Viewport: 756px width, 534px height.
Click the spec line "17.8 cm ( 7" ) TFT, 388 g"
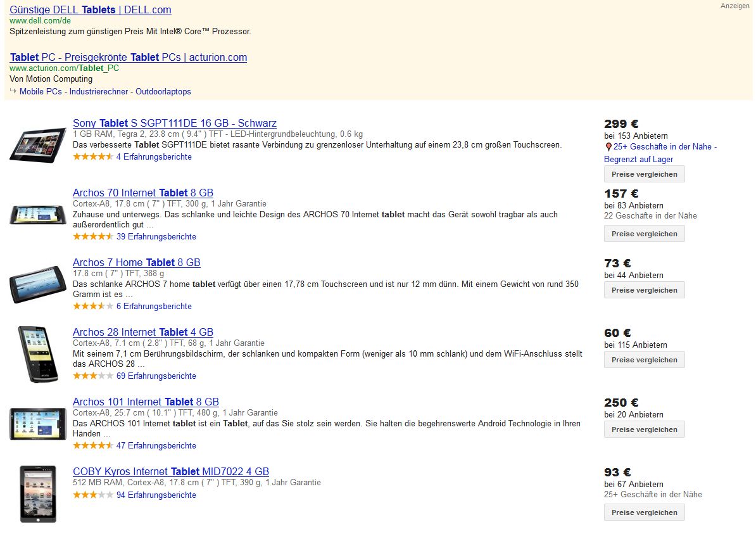pyautogui.click(x=118, y=274)
